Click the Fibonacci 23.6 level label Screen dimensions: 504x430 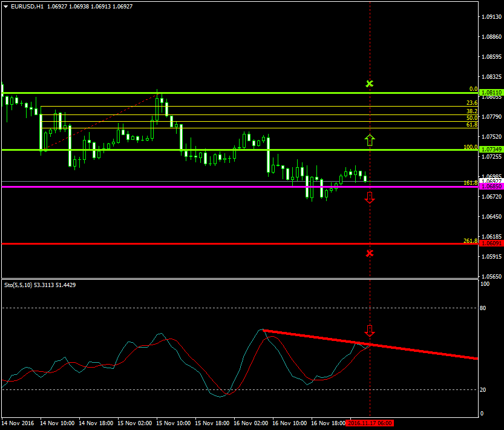472,104
